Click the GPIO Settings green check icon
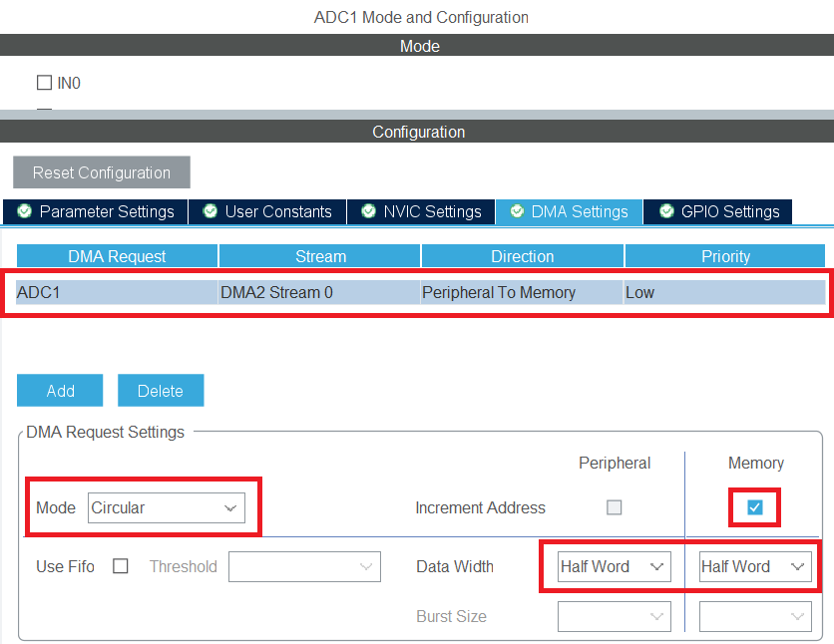This screenshot has height=644, width=834. click(666, 211)
